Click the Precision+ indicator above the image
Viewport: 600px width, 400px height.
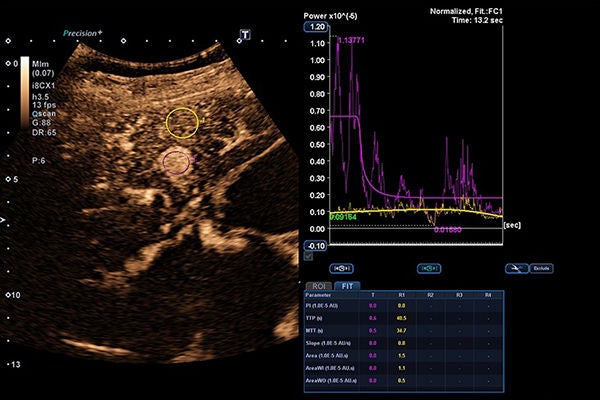pos(83,33)
